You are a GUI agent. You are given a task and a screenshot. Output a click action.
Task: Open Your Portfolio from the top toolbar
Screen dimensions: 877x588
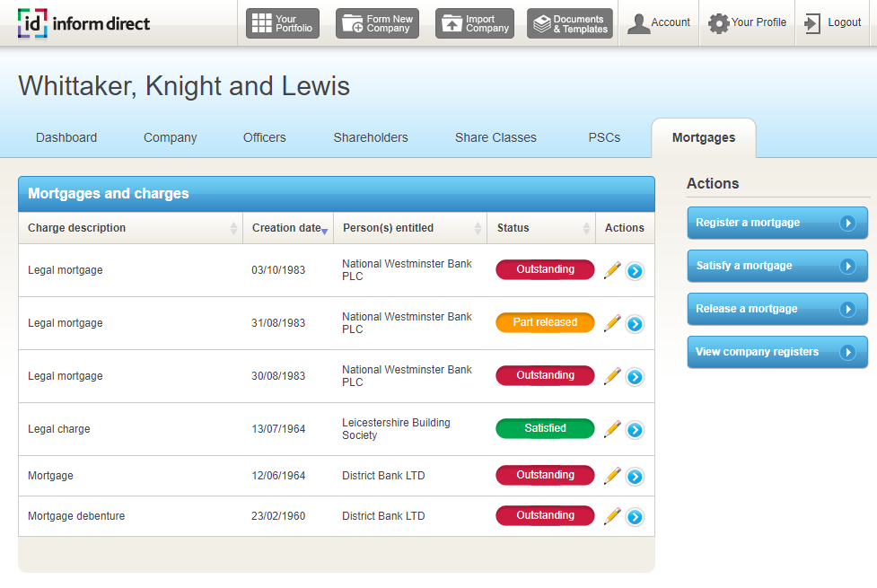point(283,23)
